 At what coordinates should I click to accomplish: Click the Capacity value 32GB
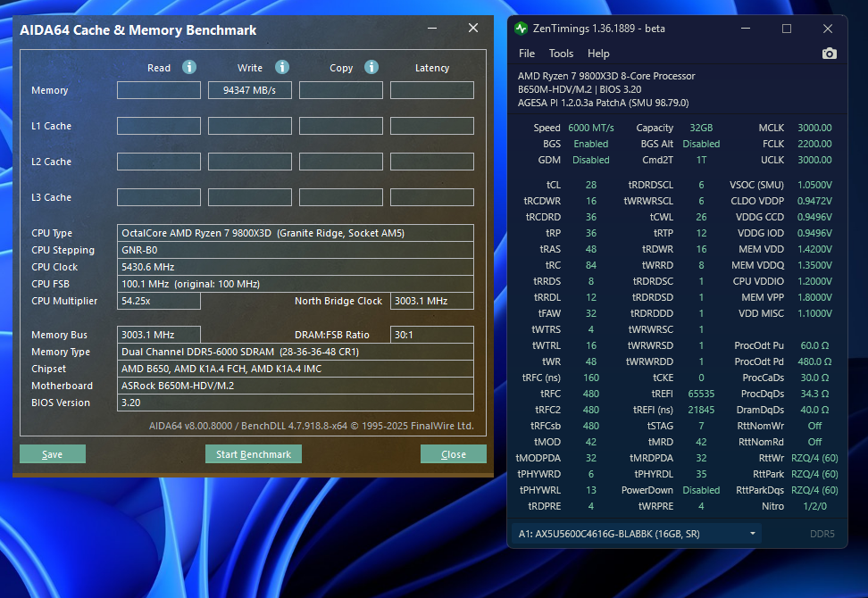701,128
